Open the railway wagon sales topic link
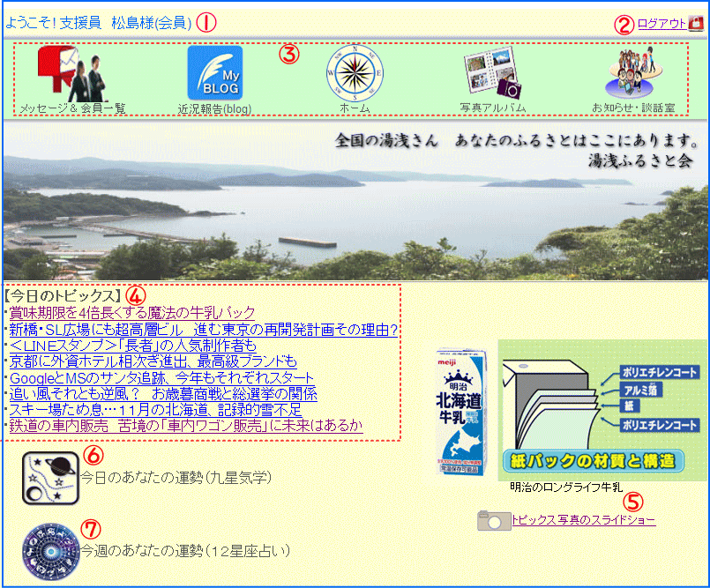This screenshot has height=588, width=710. (x=185, y=426)
